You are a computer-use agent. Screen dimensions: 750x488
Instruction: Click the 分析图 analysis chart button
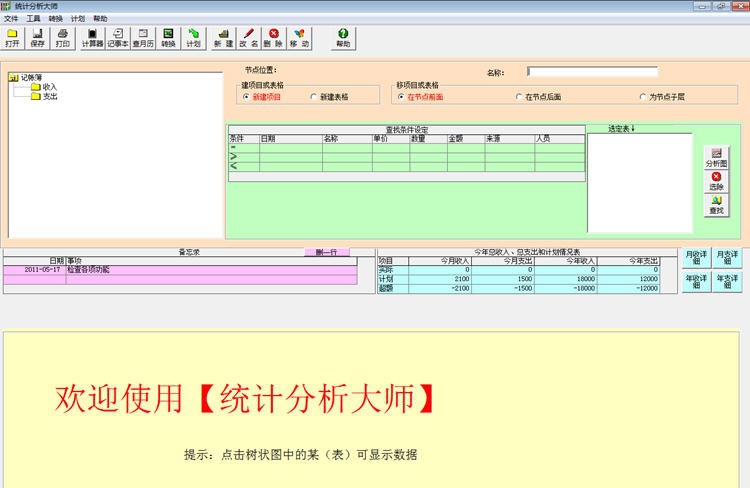pyautogui.click(x=716, y=157)
